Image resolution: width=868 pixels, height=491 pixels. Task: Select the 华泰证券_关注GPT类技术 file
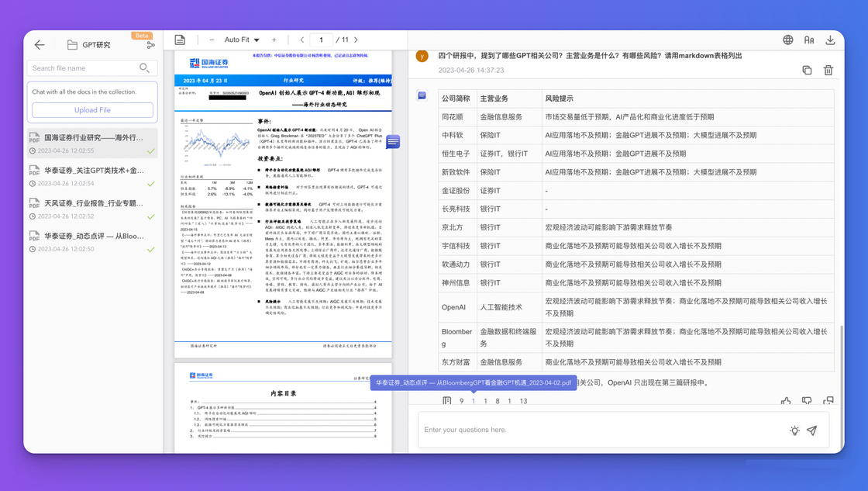click(93, 171)
